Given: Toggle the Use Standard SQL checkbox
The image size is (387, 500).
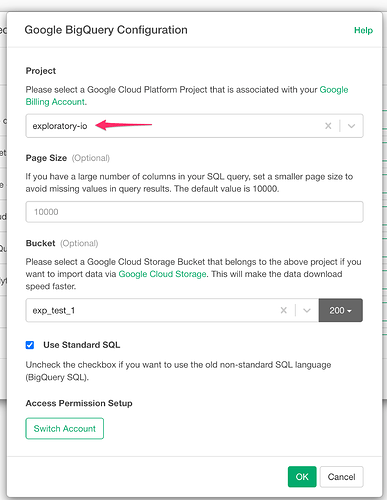Looking at the screenshot, I should [x=30, y=345].
